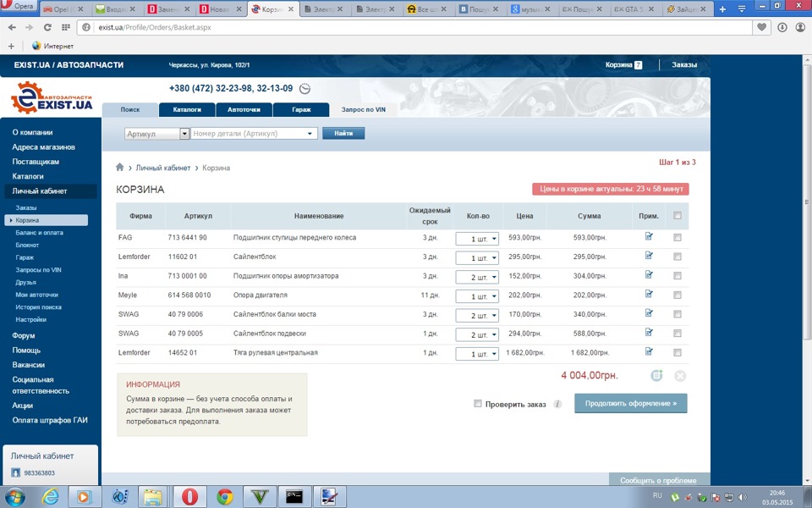Click the delete selected items X icon
This screenshot has height=508, width=812.
click(680, 376)
